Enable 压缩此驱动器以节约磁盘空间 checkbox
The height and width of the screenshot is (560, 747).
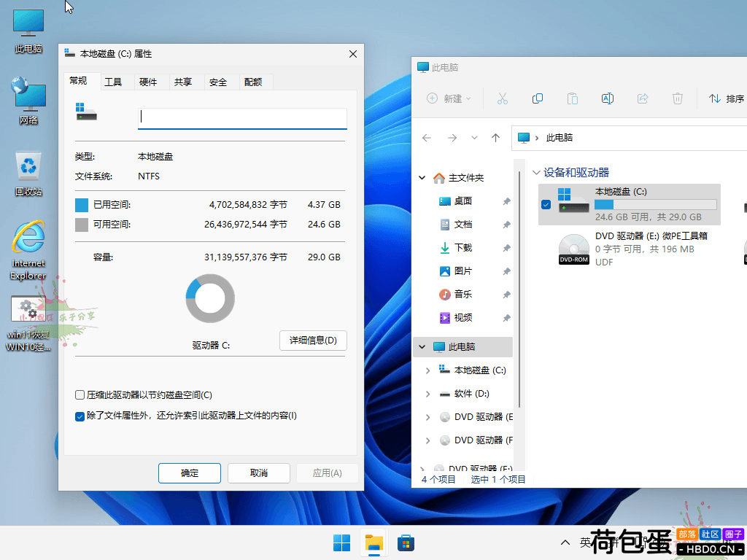click(80, 394)
